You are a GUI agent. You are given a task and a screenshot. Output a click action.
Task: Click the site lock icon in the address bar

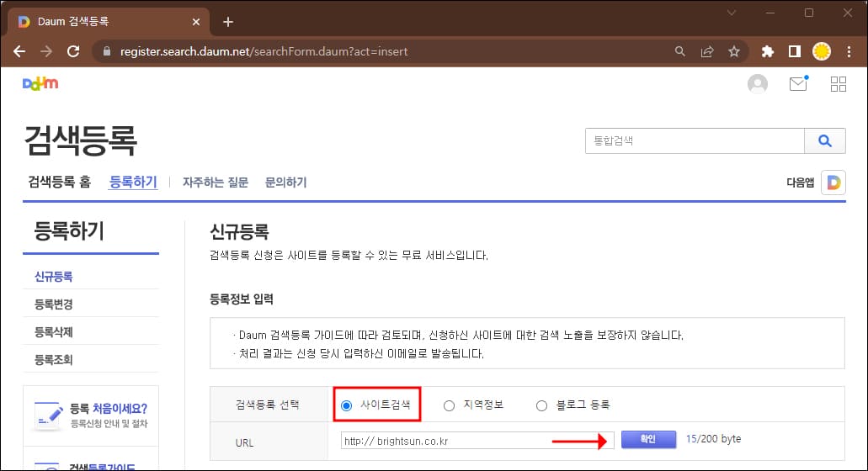pos(107,51)
